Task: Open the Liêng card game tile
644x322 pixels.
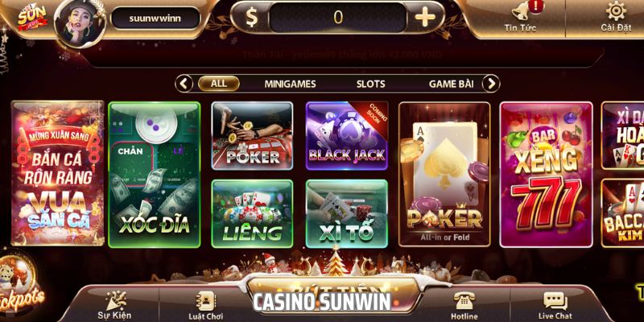Action: click(x=252, y=213)
